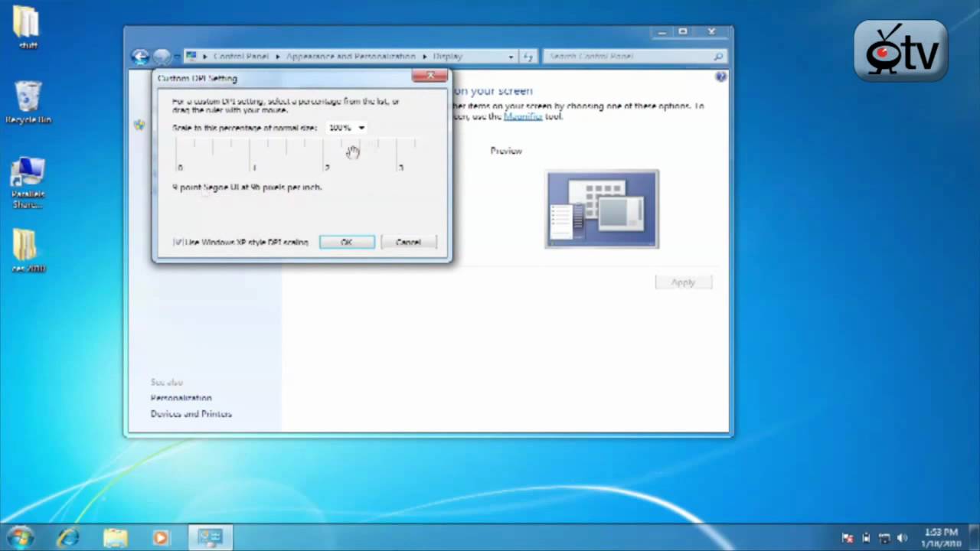Click the back arrow navigation button
The image size is (980, 551).
click(x=140, y=56)
